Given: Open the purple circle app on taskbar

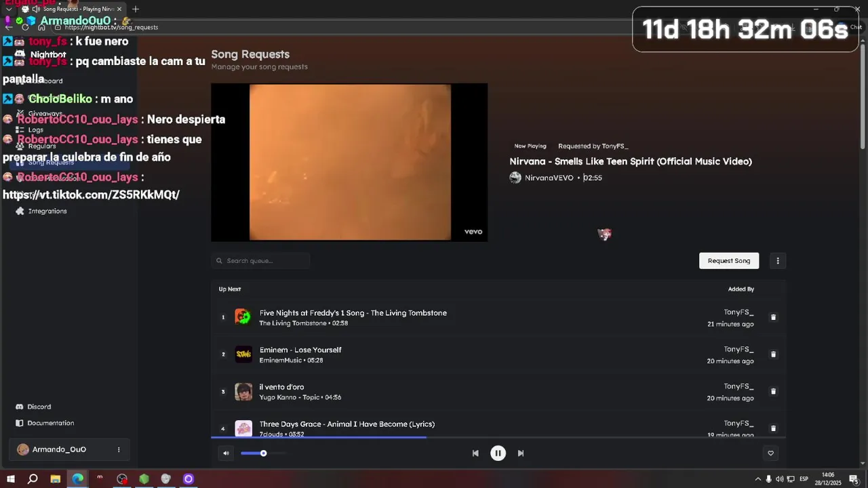Looking at the screenshot, I should [189, 479].
